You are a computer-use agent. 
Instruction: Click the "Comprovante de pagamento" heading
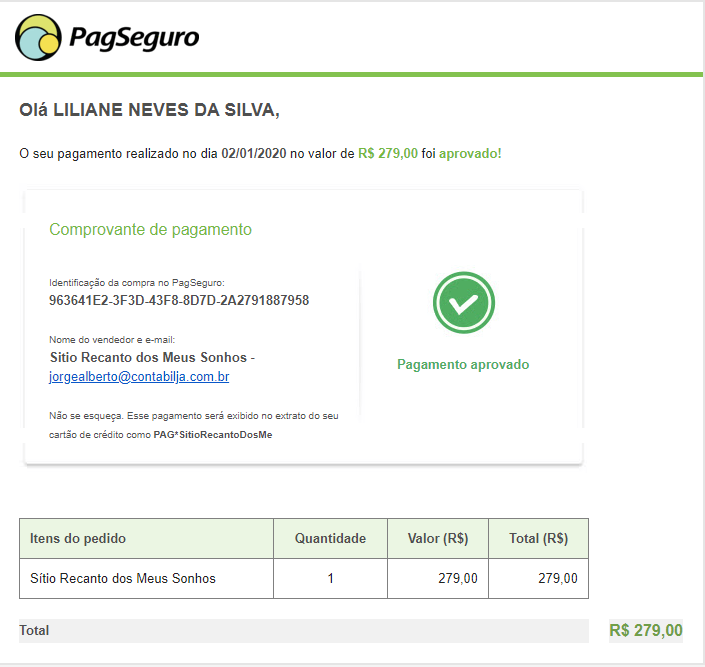[x=150, y=229]
